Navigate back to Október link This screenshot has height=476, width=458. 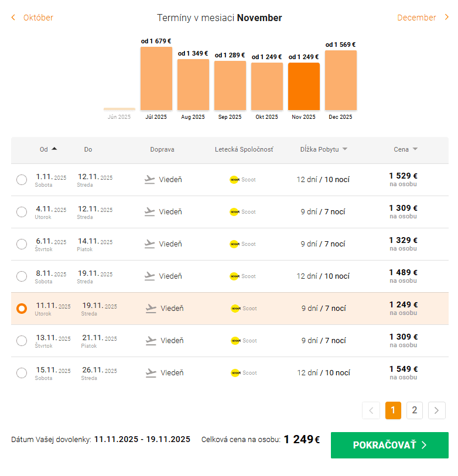coord(33,18)
